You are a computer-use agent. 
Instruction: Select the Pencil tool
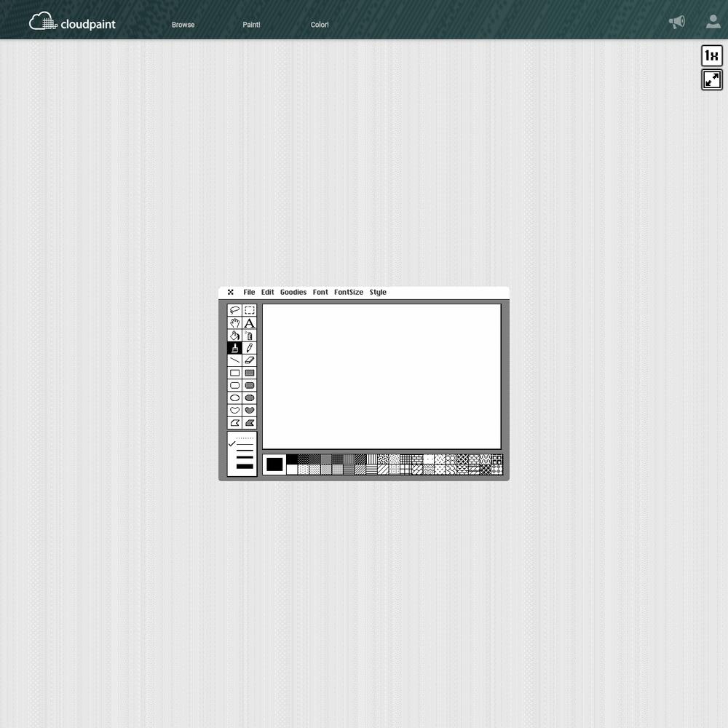tap(249, 348)
